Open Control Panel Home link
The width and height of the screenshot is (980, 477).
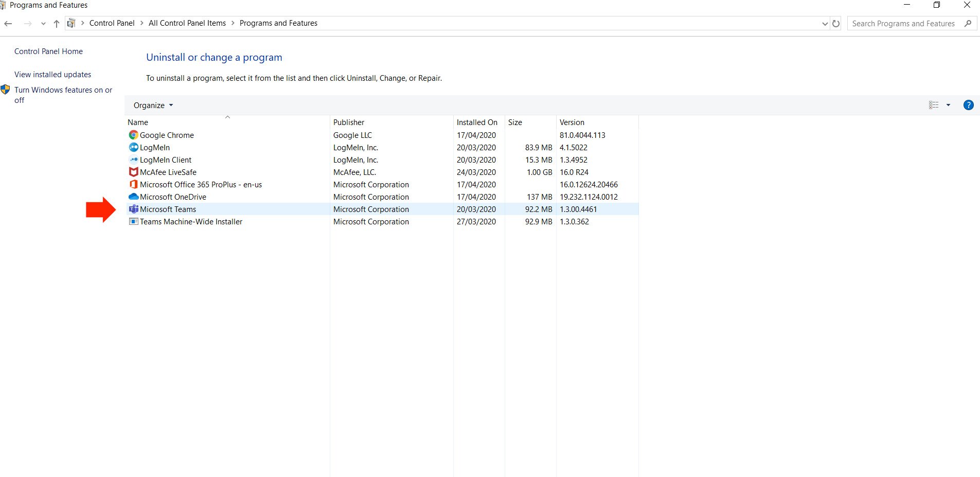48,51
